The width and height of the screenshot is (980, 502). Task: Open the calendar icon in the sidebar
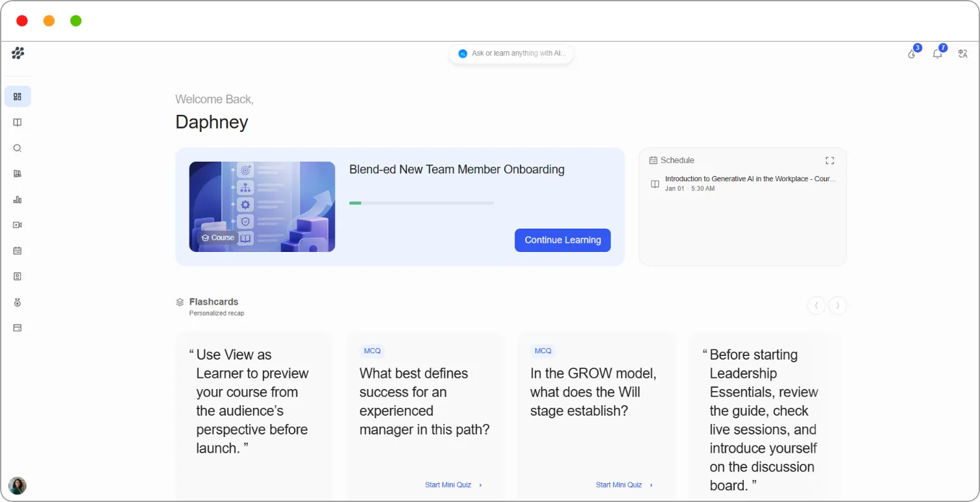point(18,251)
